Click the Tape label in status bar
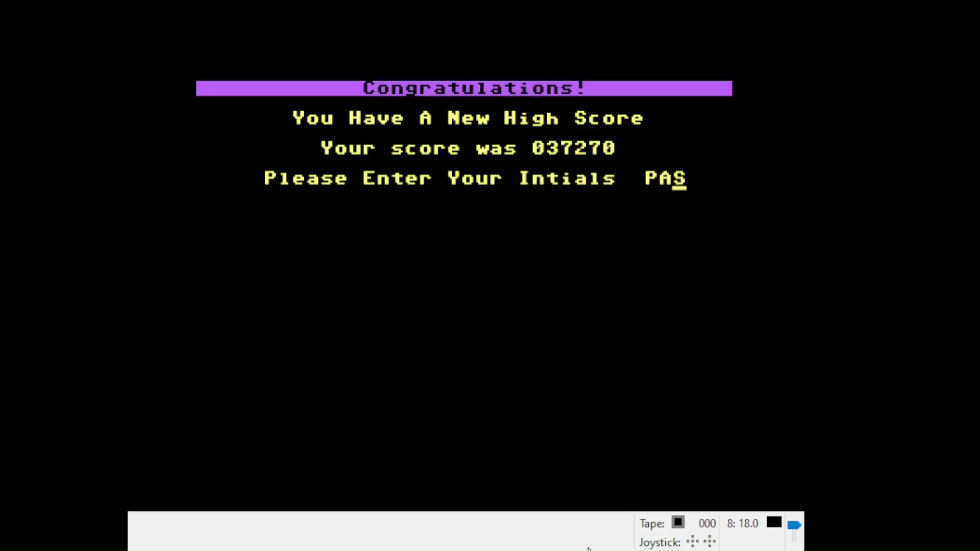The height and width of the screenshot is (551, 980). (x=652, y=524)
